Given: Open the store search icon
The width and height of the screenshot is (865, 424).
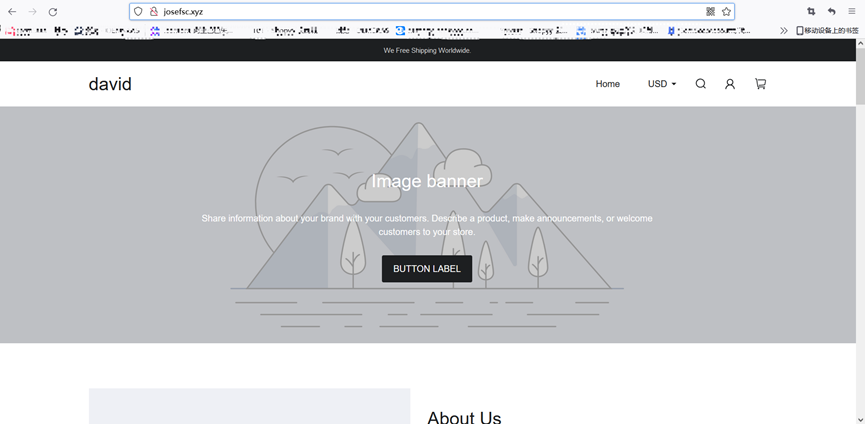Looking at the screenshot, I should click(701, 84).
